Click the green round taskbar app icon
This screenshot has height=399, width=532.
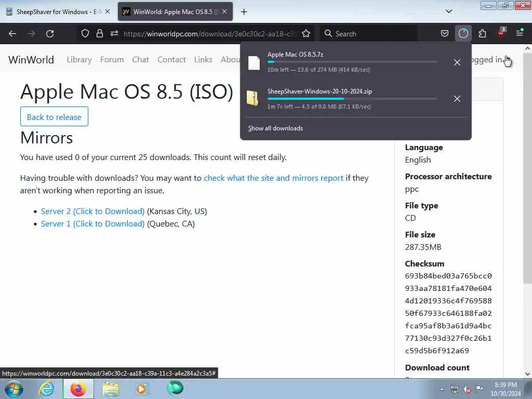(x=175, y=388)
